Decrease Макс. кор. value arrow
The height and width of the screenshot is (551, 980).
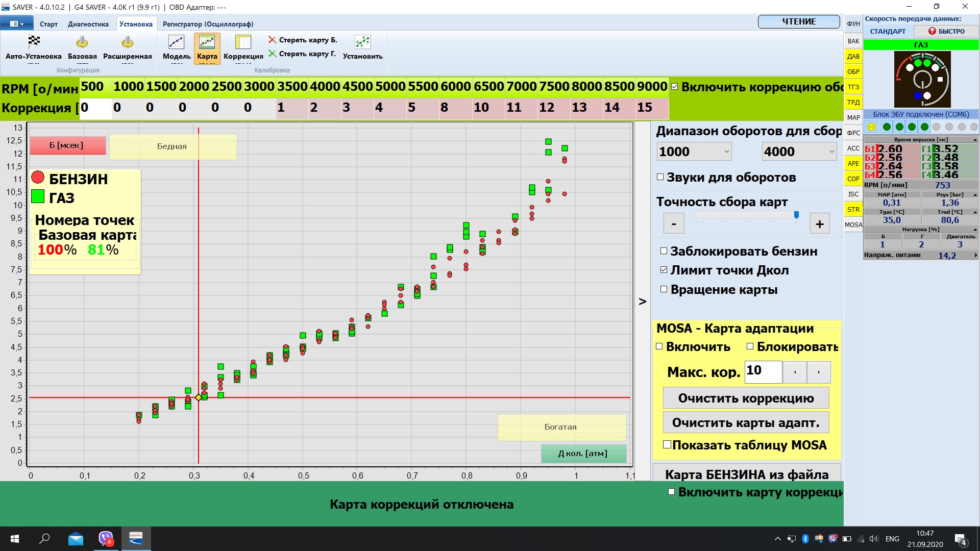coord(795,372)
